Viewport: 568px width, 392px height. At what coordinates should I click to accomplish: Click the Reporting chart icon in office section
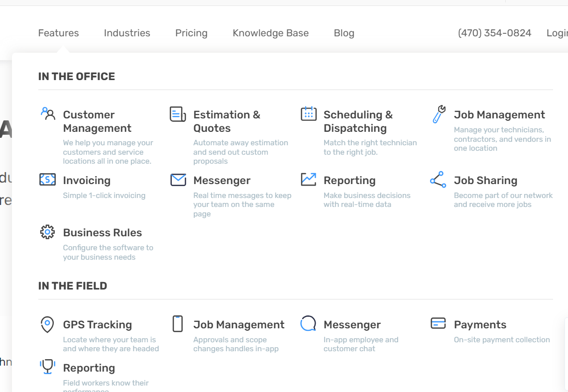tap(309, 180)
